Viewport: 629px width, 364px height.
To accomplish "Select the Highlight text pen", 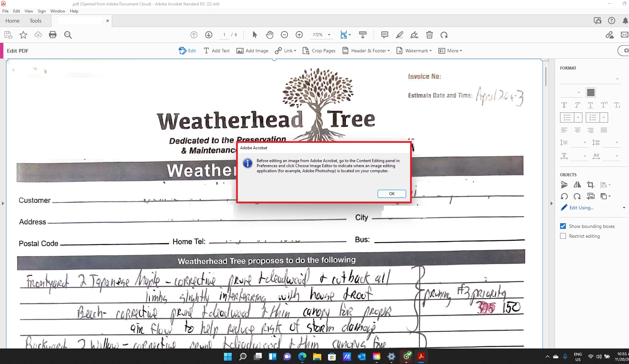I will coord(399,35).
